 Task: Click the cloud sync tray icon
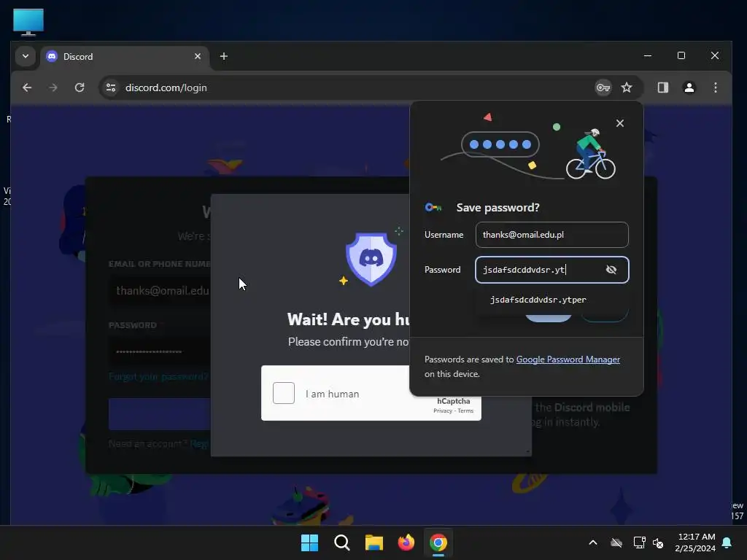616,542
